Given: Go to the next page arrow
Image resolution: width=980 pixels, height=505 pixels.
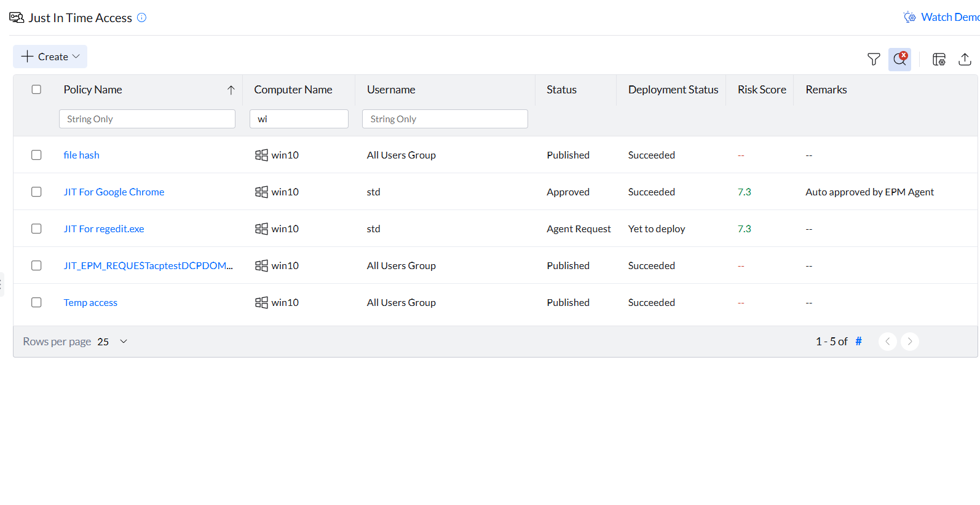Looking at the screenshot, I should [910, 342].
